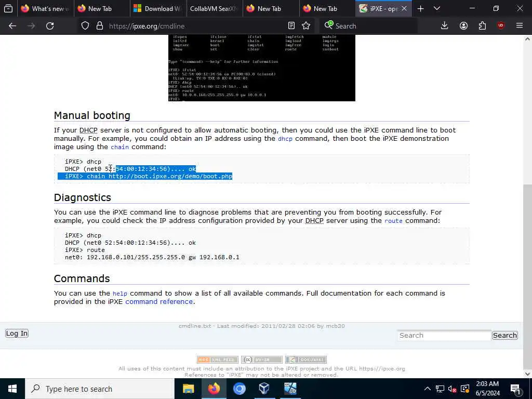View site security padlock info
This screenshot has height=399, width=532.
tap(99, 26)
